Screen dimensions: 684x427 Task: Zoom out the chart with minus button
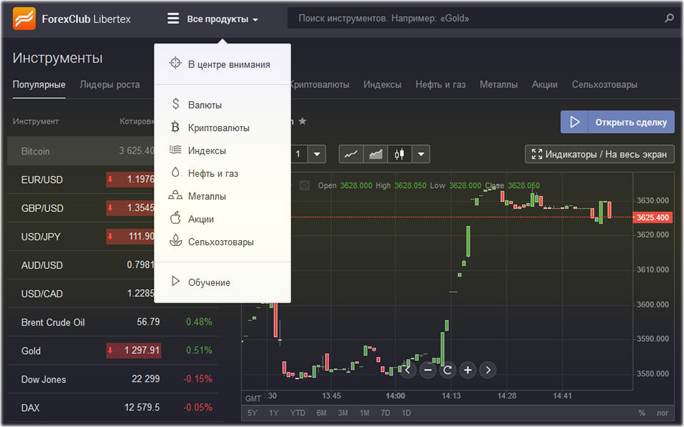[x=427, y=369]
